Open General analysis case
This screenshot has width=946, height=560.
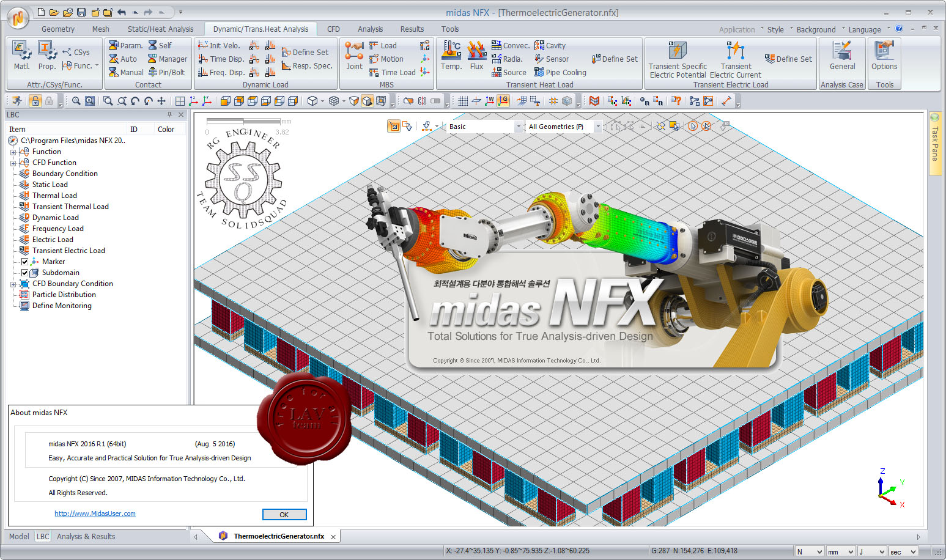click(842, 56)
